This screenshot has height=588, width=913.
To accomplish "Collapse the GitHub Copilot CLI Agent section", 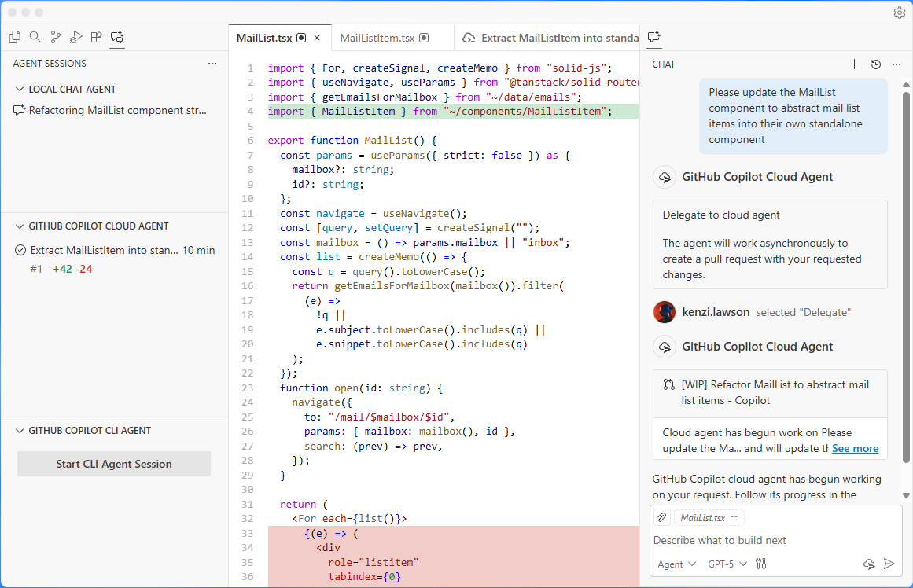I will point(20,431).
